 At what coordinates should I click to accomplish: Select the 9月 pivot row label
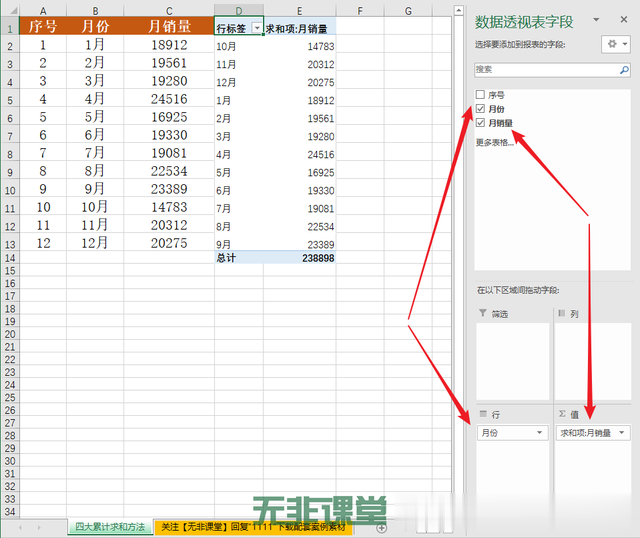point(239,244)
